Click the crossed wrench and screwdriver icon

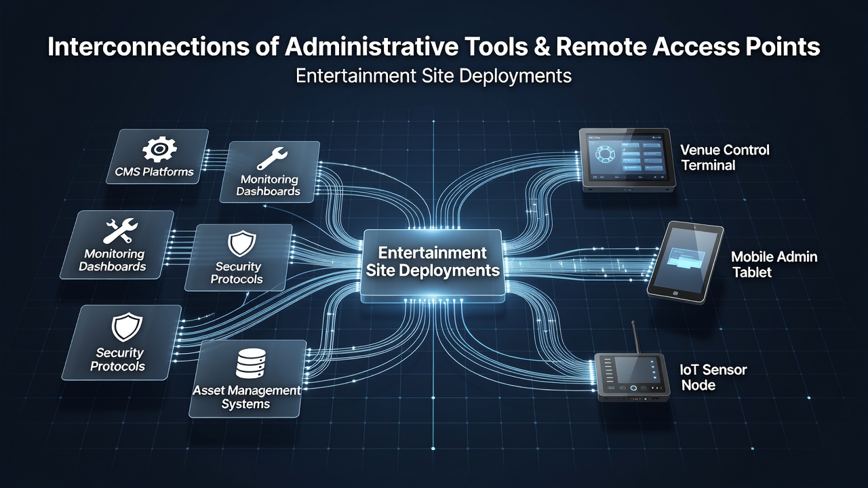[120, 231]
